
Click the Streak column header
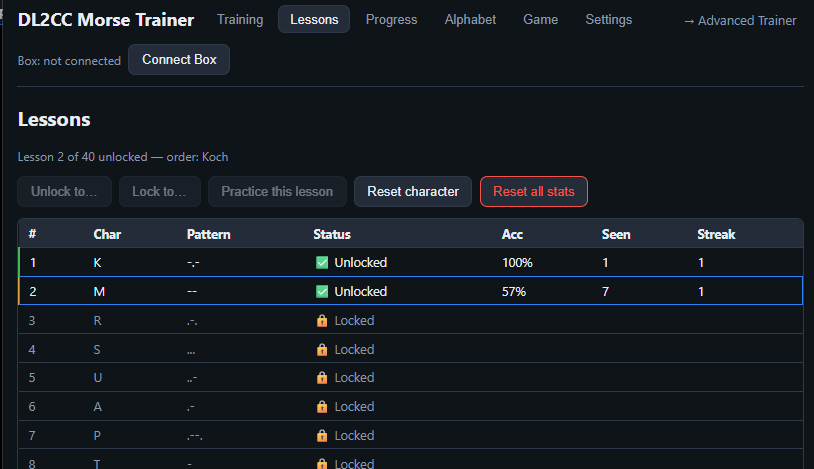[716, 235]
